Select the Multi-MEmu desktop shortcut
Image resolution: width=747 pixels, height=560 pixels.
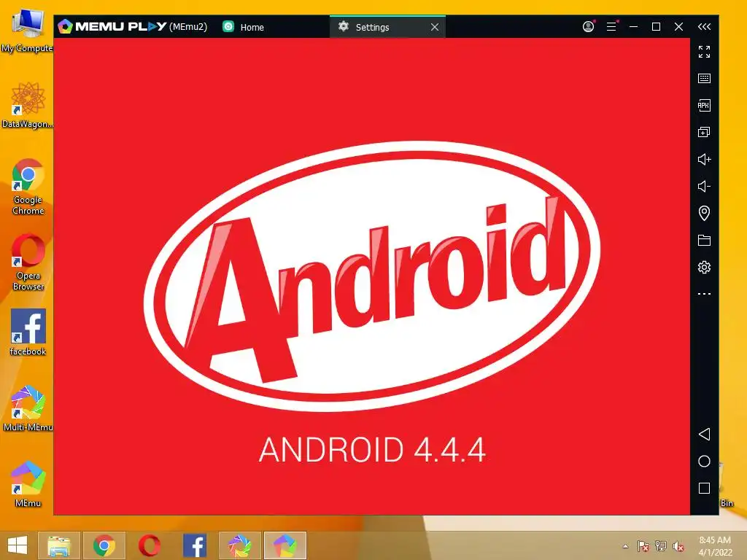pyautogui.click(x=28, y=408)
